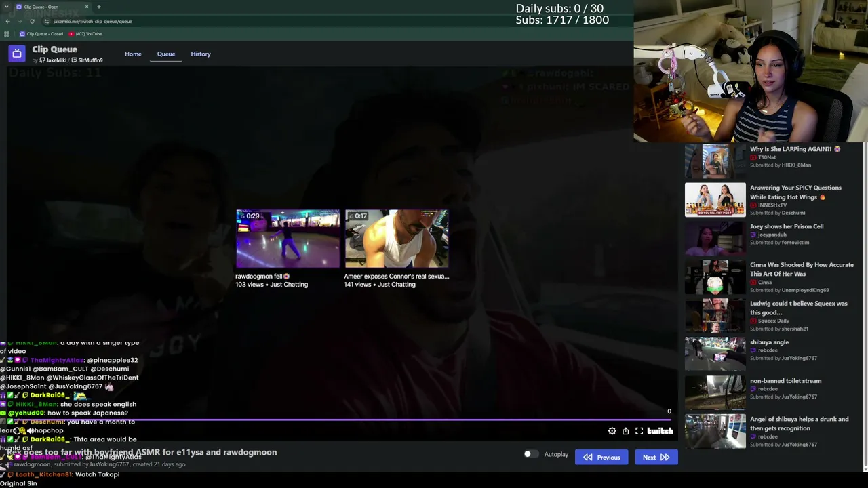
Task: Open Angel of shibuya clip thumbnail
Action: tap(715, 431)
